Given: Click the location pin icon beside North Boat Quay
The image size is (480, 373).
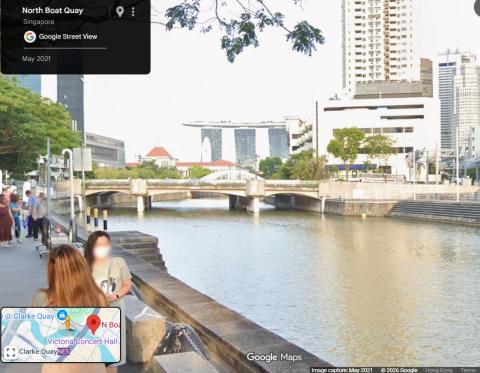Looking at the screenshot, I should [x=120, y=12].
